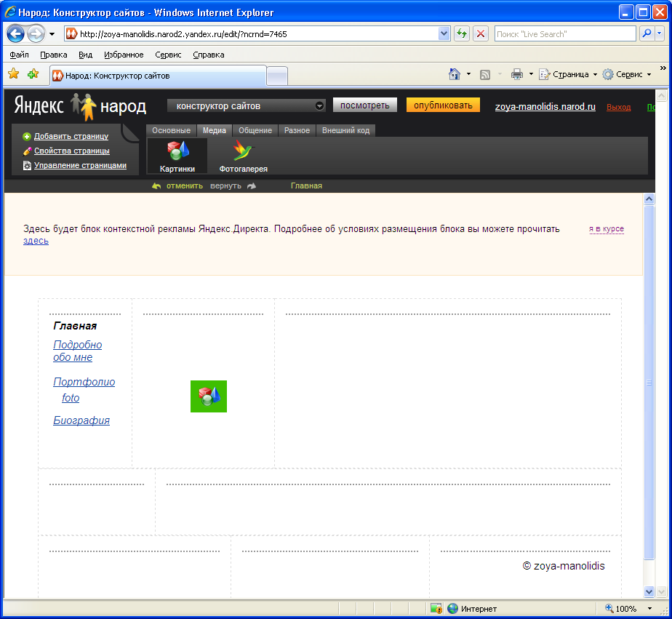Open the search provider options dropdown
672x619 pixels.
click(660, 33)
